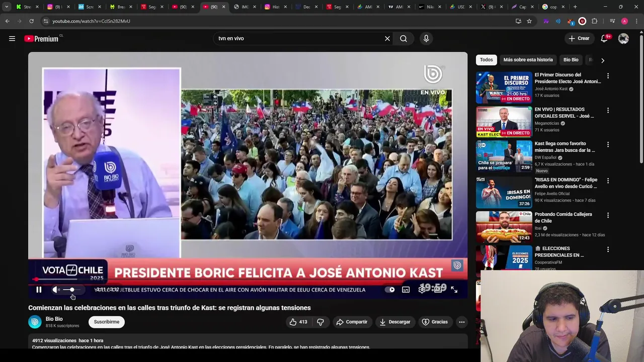
Task: Open 'Kast llega como favorito' title
Action: coord(565,147)
